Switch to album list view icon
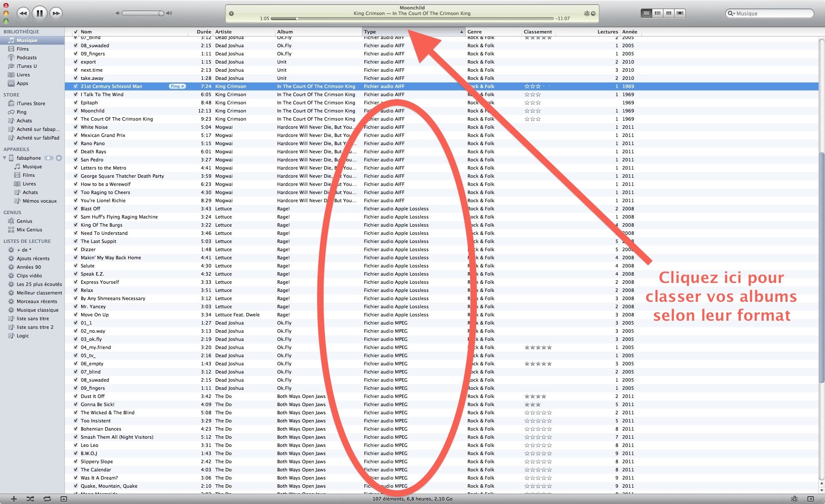 657,13
